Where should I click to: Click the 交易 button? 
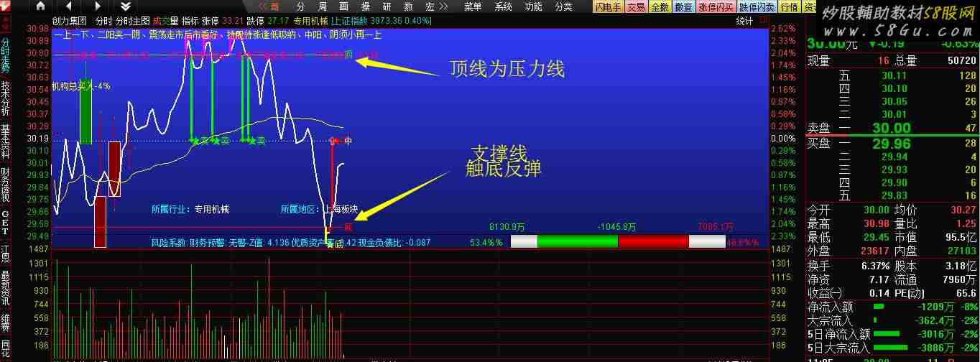pos(636,6)
